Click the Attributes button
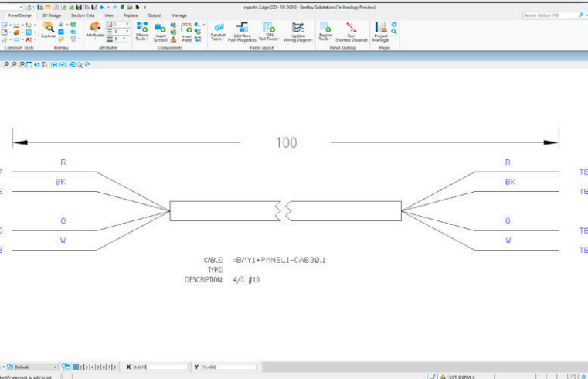The height and width of the screenshot is (379, 588). (95, 30)
